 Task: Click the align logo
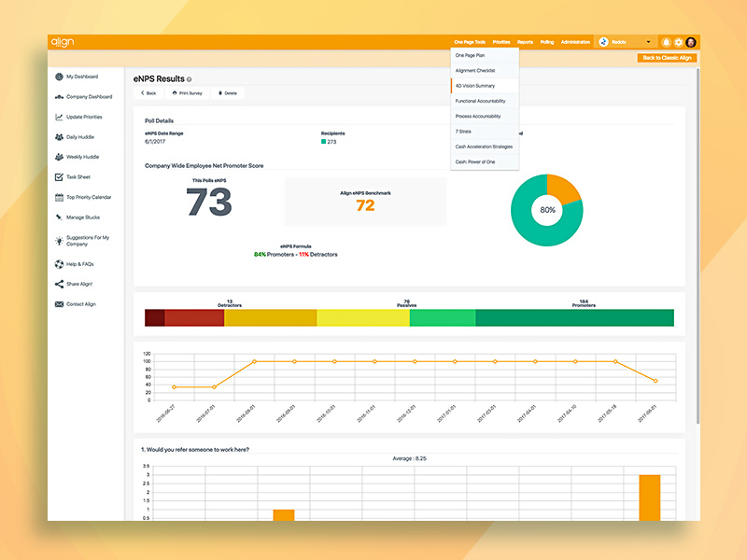pos(63,42)
